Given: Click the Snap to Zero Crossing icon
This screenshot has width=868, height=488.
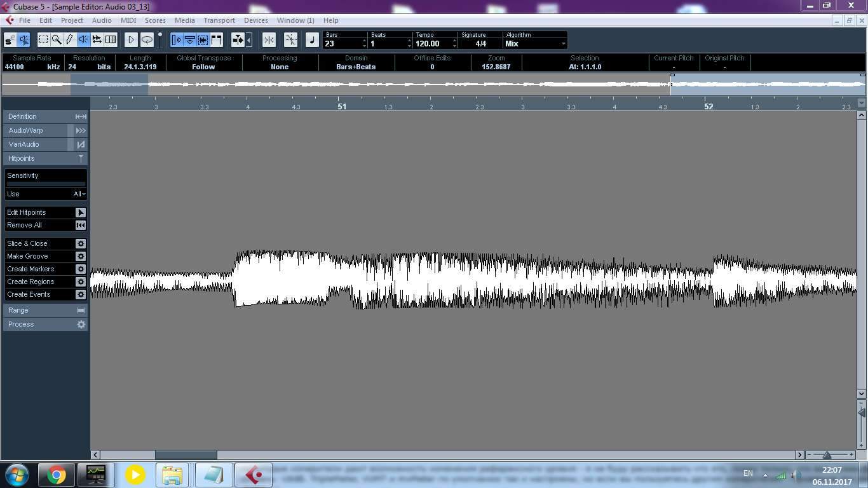Looking at the screenshot, I should point(290,40).
